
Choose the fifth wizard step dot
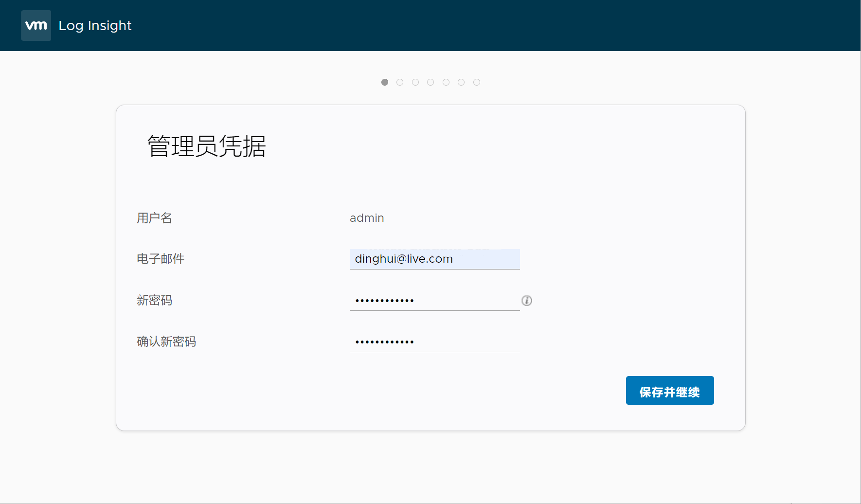pyautogui.click(x=446, y=82)
